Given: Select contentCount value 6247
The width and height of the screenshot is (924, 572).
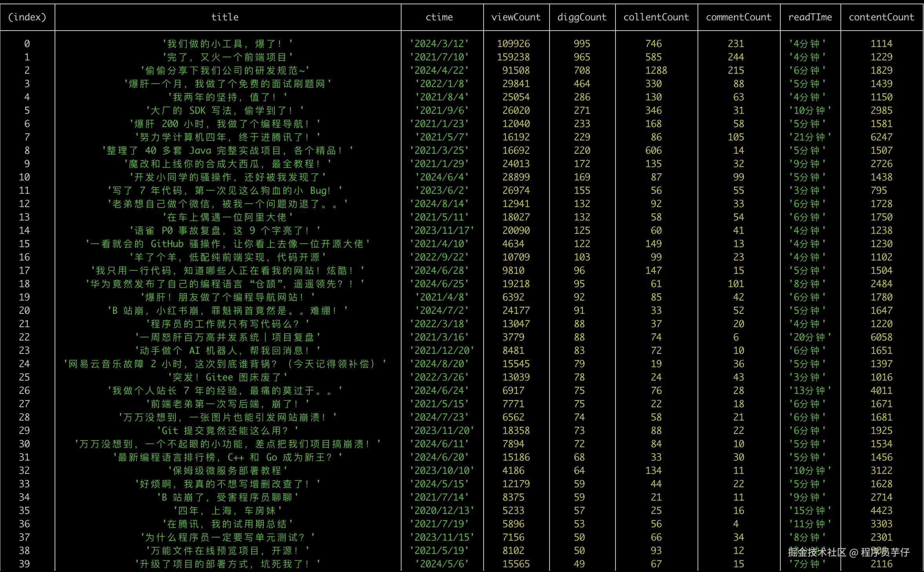Looking at the screenshot, I should [x=881, y=137].
